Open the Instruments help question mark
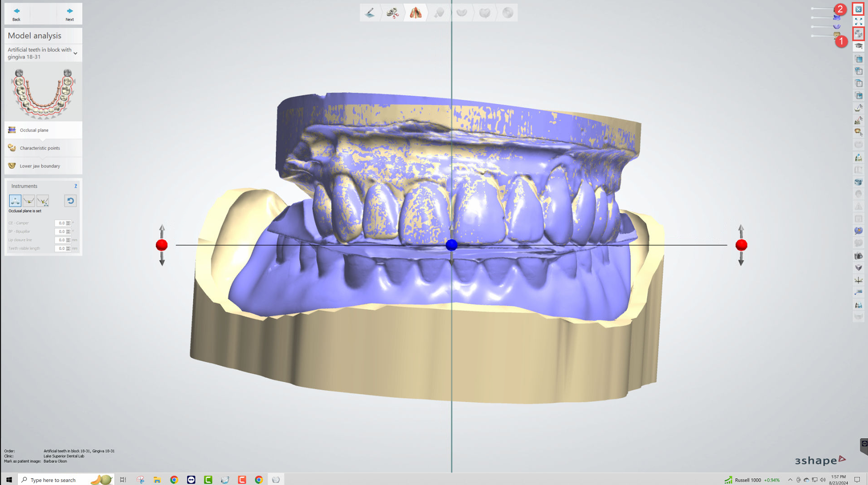868x485 pixels. coord(76,186)
